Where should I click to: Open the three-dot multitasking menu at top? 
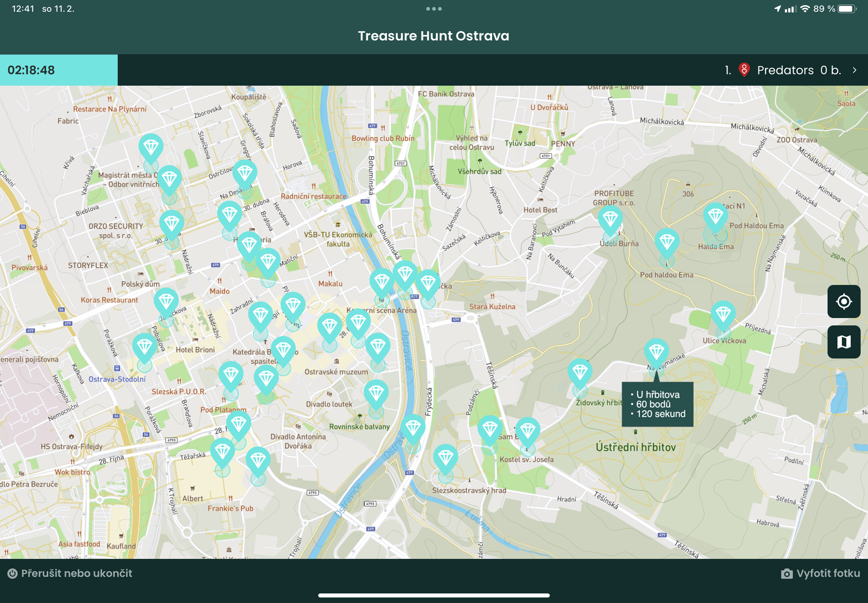click(x=434, y=9)
